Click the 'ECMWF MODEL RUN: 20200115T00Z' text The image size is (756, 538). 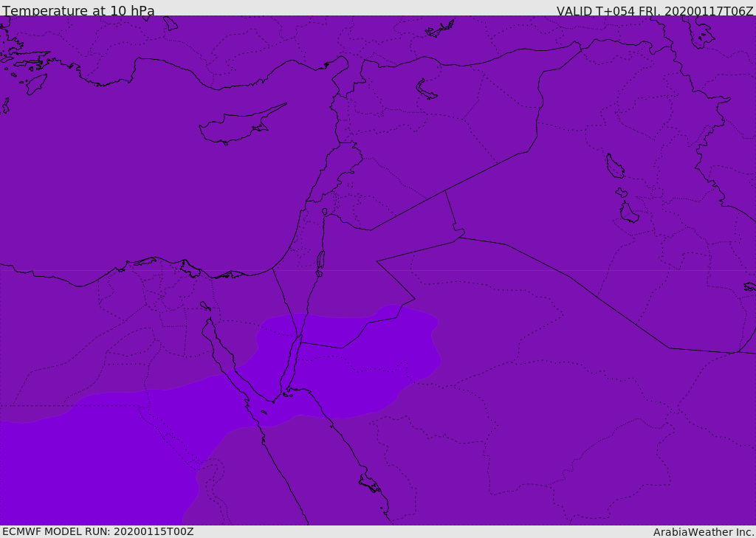(x=98, y=531)
